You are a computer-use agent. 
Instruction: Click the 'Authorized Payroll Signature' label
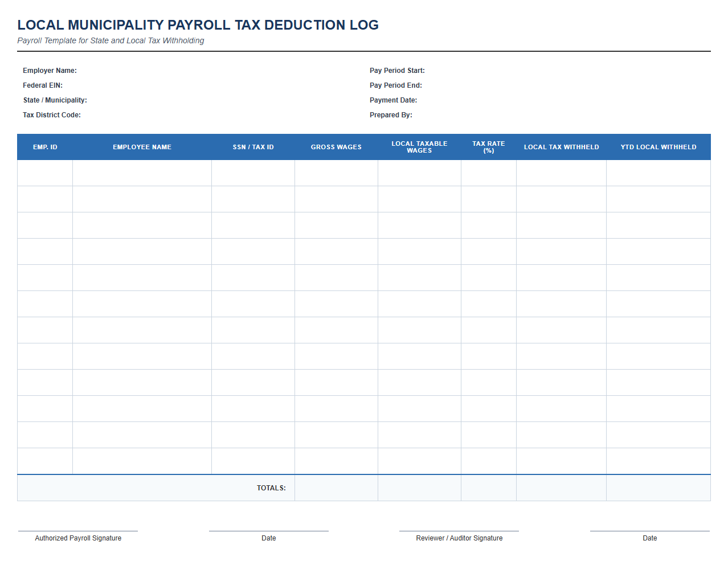coord(78,538)
